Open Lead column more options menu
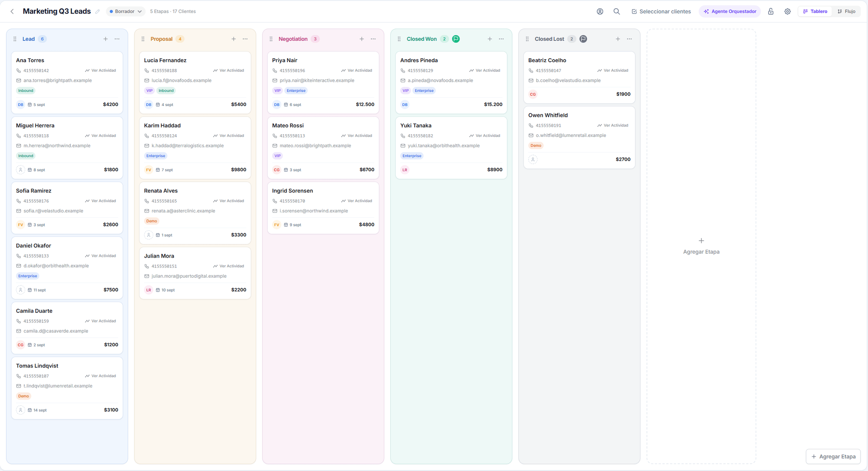The image size is (868, 471). coord(117,39)
